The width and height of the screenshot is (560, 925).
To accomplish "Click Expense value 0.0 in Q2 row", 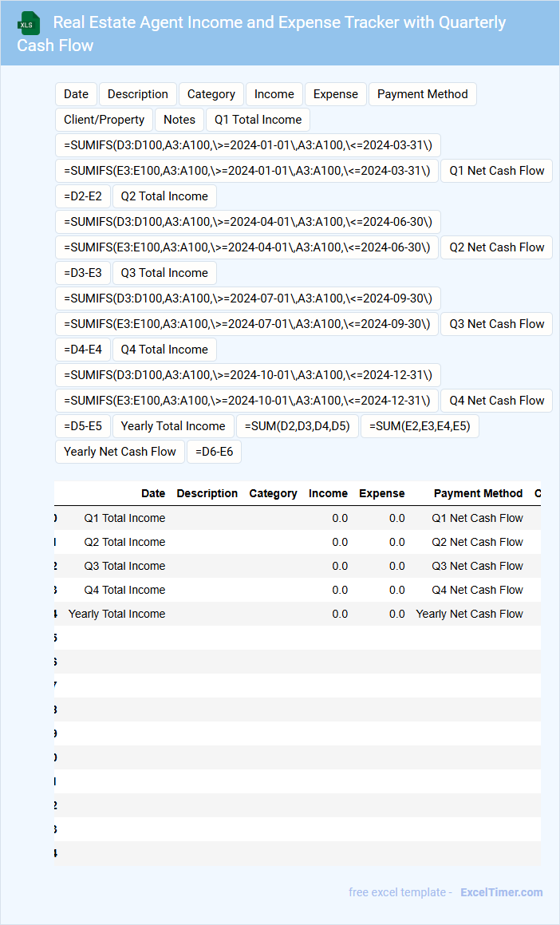I will click(397, 542).
